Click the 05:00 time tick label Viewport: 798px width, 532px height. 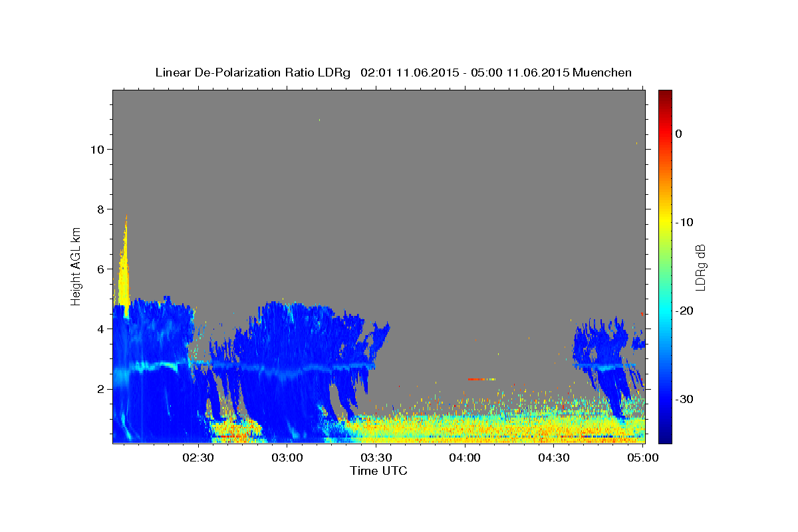642,458
